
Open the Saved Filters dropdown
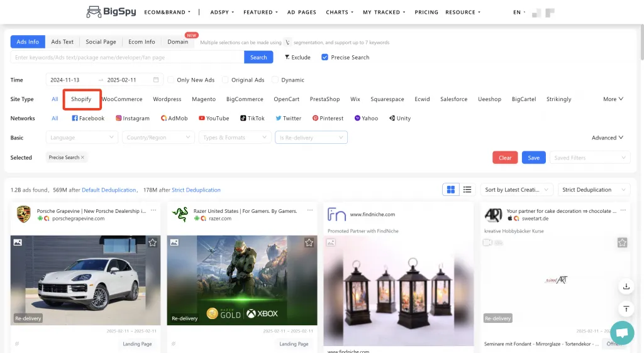[x=589, y=158]
